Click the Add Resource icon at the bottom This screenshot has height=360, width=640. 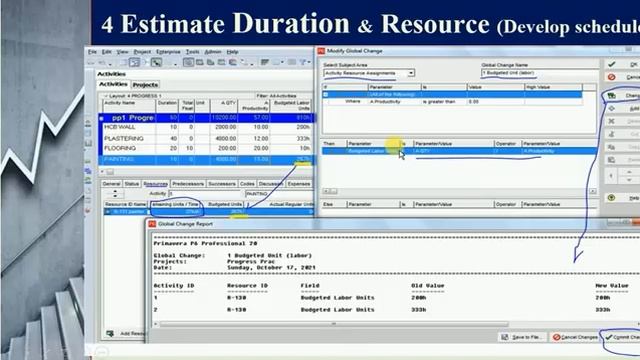[110, 333]
